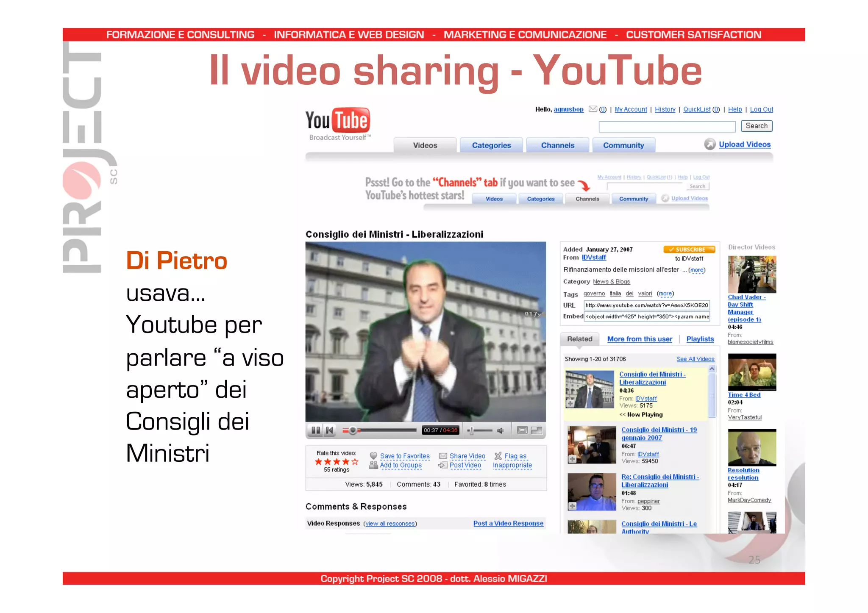Open the Playlists tab
Image resolution: width=868 pixels, height=613 pixels.
(700, 339)
